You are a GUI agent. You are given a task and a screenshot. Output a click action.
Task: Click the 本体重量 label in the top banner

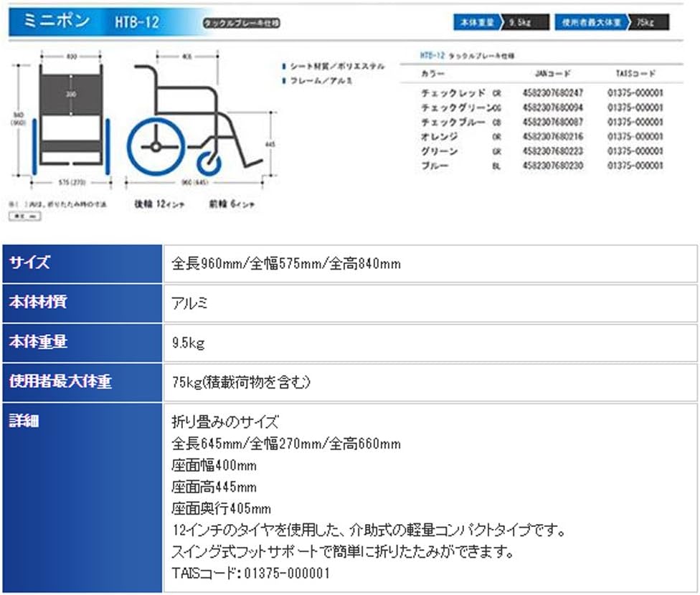[x=477, y=22]
